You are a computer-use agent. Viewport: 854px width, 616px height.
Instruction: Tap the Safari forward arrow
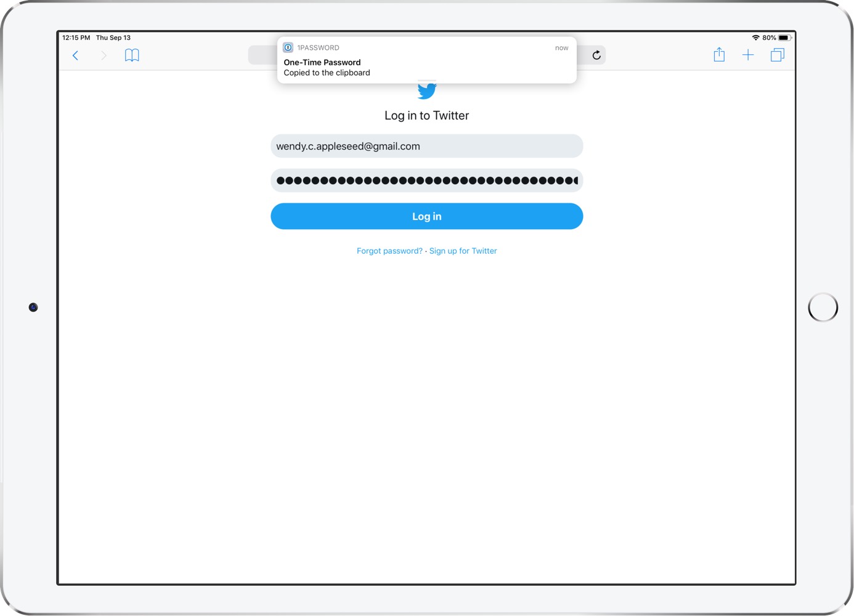[104, 55]
